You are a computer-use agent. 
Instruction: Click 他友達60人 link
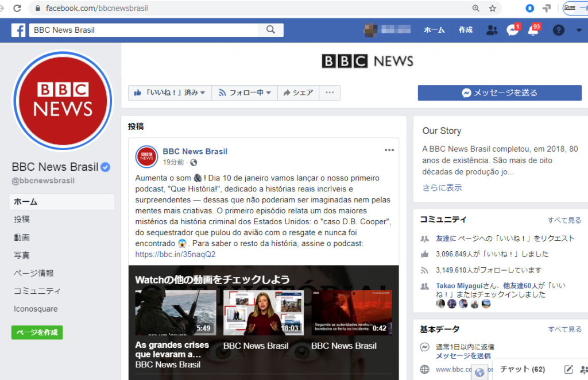coord(520,286)
